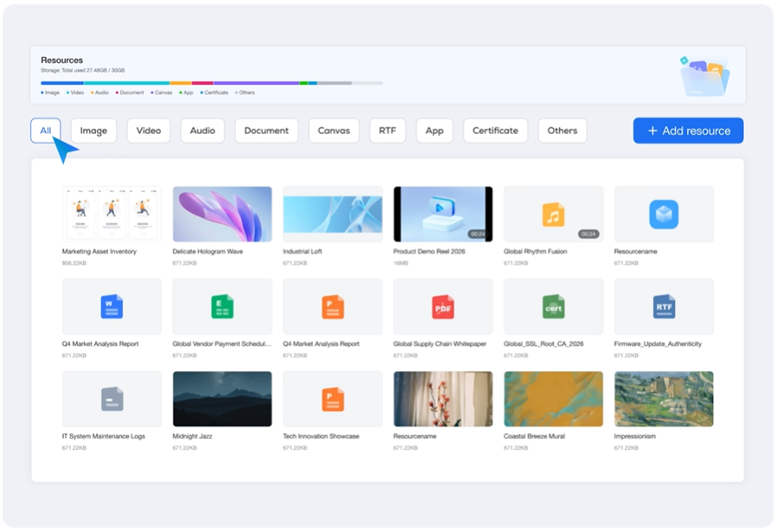The height and width of the screenshot is (532, 777).
Task: Filter resources by Certificate tab
Action: [x=495, y=131]
